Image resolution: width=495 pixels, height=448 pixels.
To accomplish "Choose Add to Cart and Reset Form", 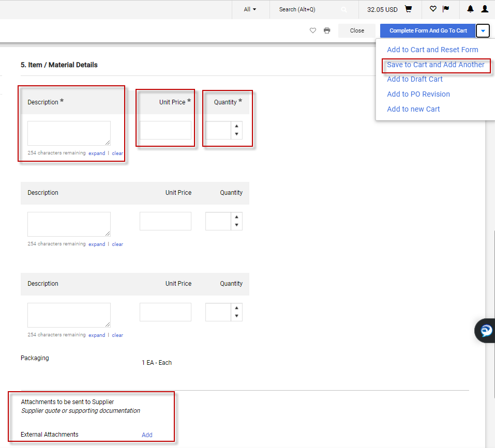I will point(432,50).
